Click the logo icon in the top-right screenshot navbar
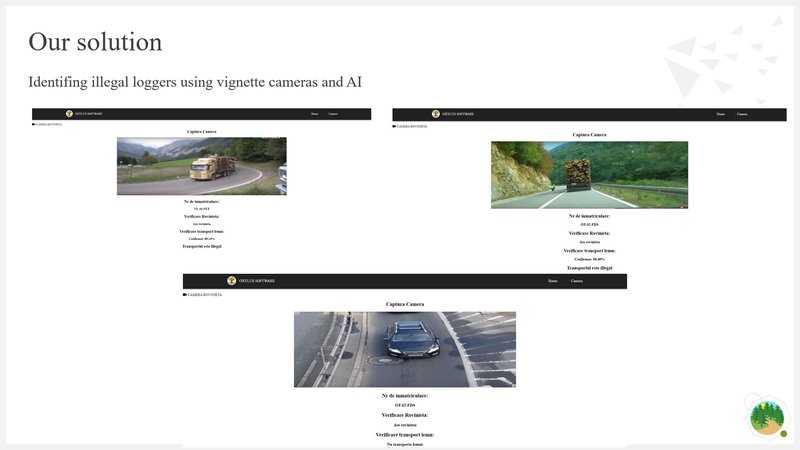Screen dimensions: 800x450 coord(436,114)
